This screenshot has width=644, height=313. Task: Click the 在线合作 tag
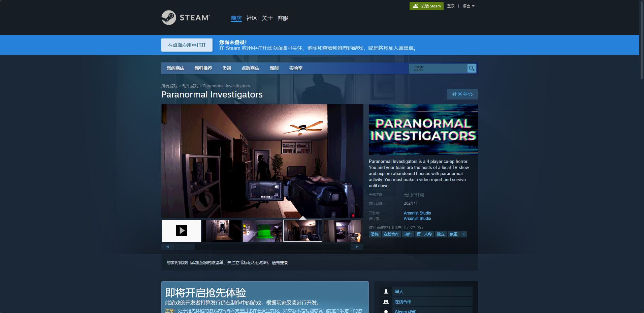[391, 234]
